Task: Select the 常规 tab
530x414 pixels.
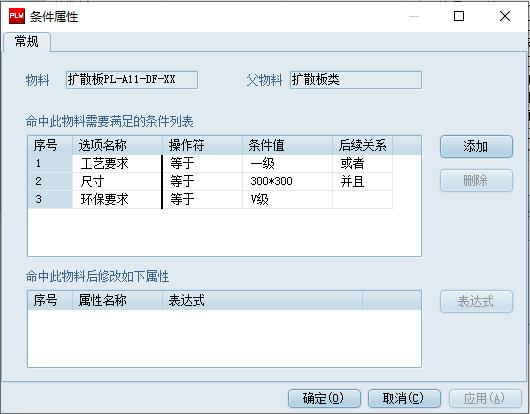Action: pyautogui.click(x=27, y=42)
